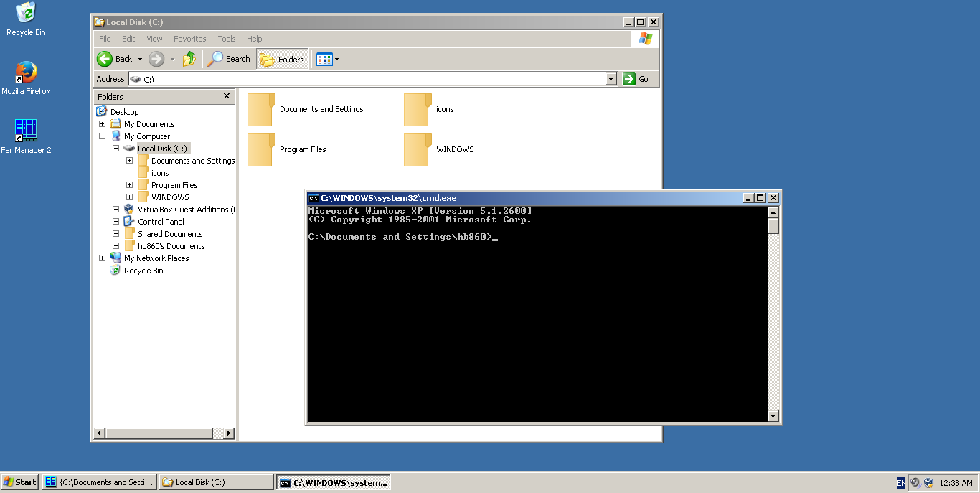The width and height of the screenshot is (980, 493).
Task: Click the Windows logo in the toolbar corner
Action: 644,38
